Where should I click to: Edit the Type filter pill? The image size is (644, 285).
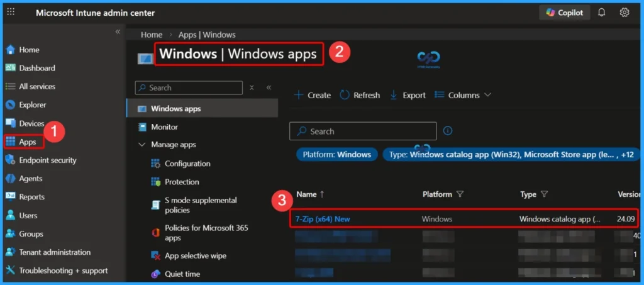511,155
